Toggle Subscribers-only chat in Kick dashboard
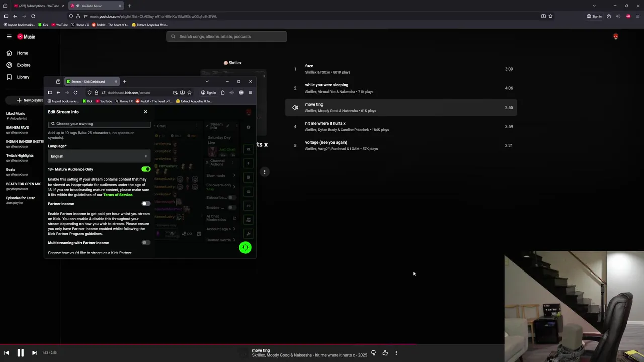The width and height of the screenshot is (644, 362). pyautogui.click(x=231, y=197)
